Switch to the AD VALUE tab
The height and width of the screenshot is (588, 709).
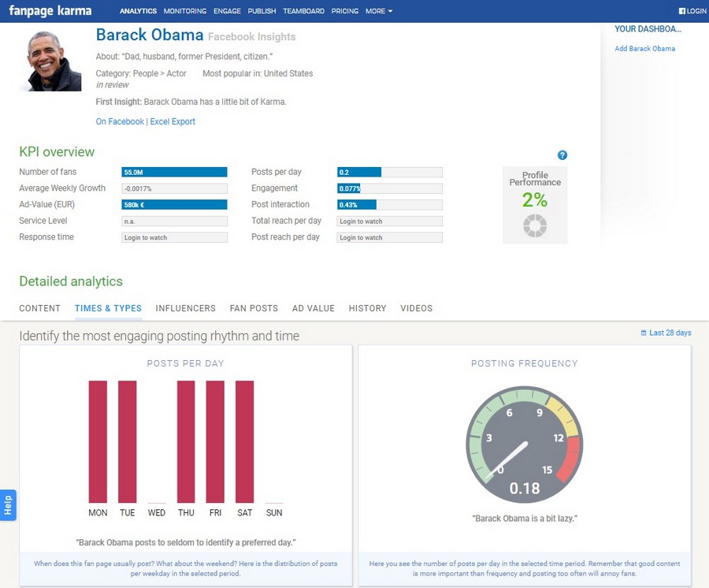click(314, 308)
